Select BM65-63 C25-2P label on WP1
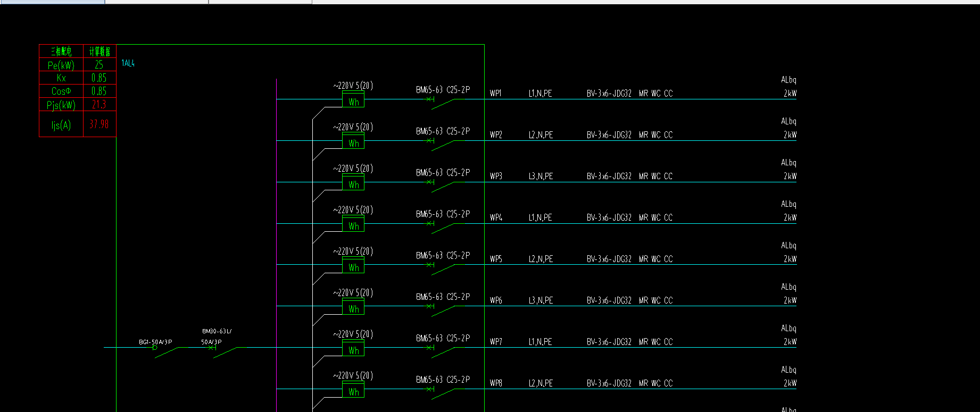 click(x=443, y=90)
